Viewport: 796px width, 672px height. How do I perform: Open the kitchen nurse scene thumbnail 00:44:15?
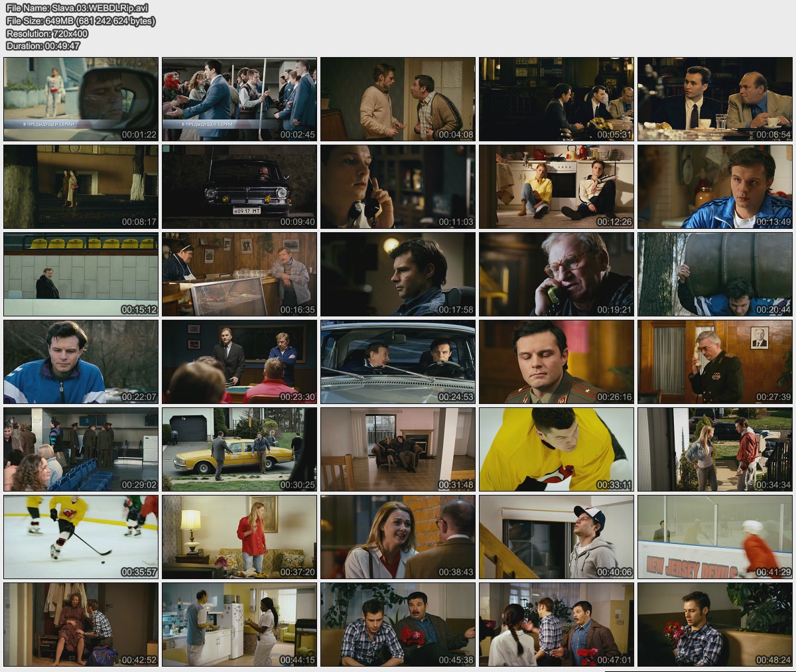[x=239, y=624]
